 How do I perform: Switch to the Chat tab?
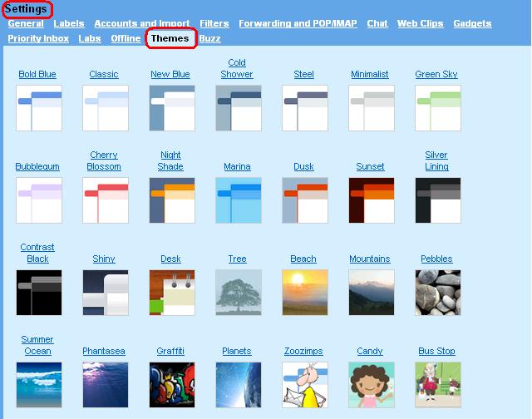click(377, 23)
